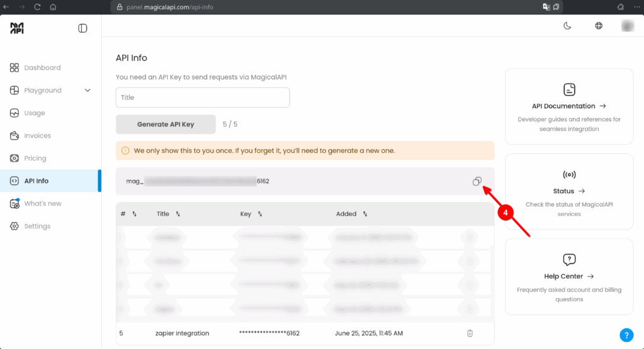Open the Playground sidebar item

point(43,91)
